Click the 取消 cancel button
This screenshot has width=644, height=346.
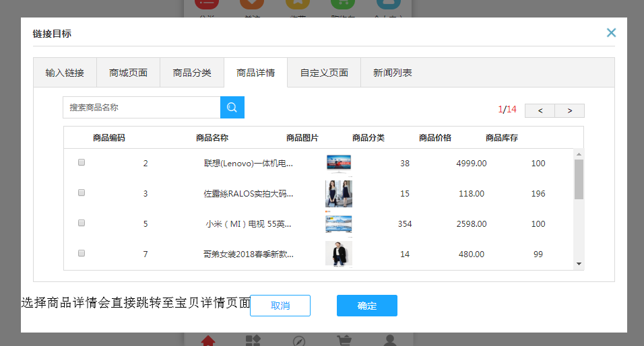(x=280, y=306)
